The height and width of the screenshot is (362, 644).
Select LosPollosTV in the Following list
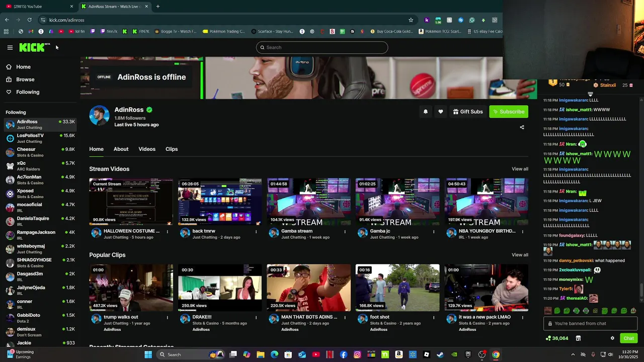click(x=40, y=138)
